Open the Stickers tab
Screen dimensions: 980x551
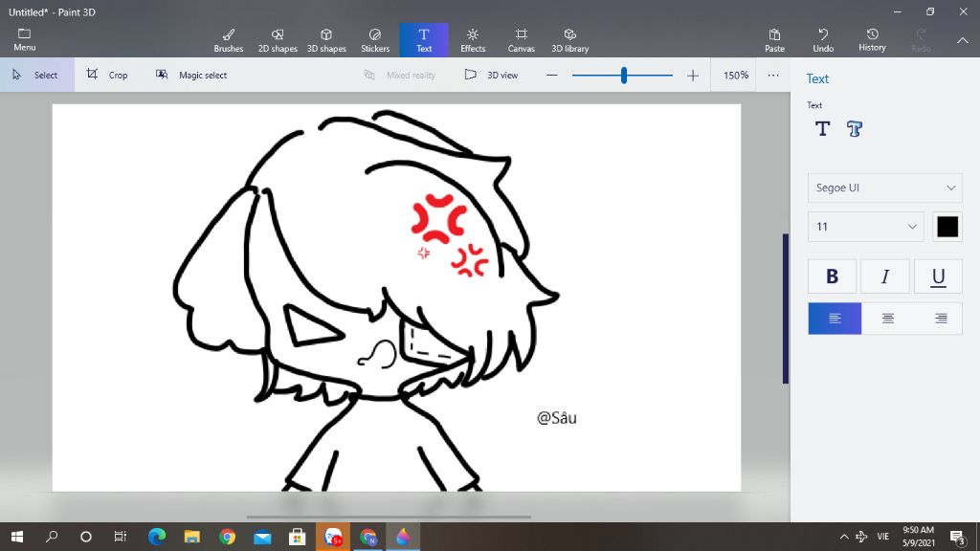click(x=375, y=40)
